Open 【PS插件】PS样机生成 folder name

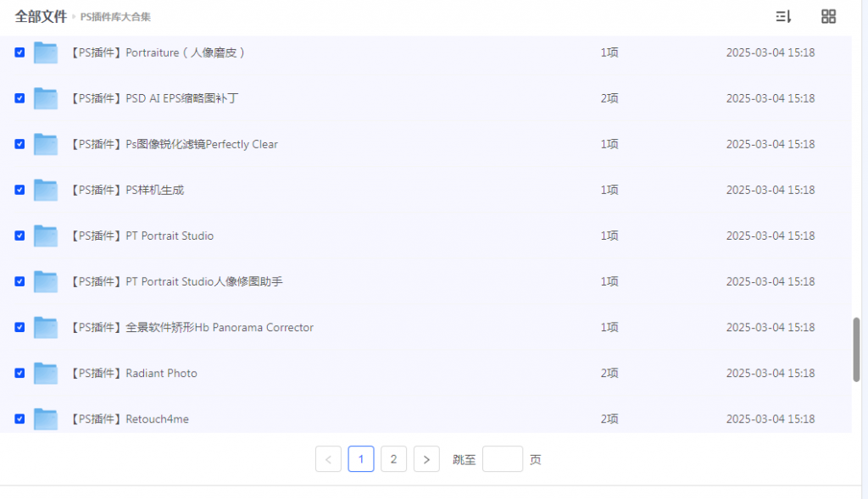[126, 190]
